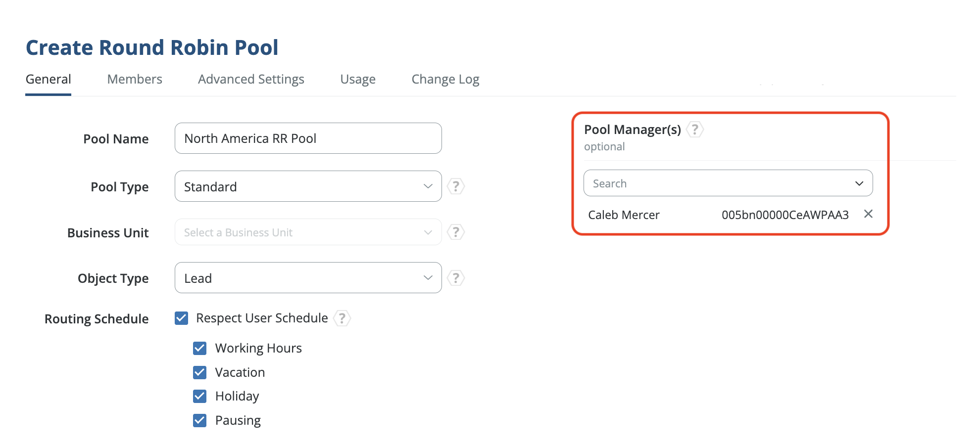Toggle the Pausing checkbox
Screen dimensions: 980x445
[x=200, y=420]
